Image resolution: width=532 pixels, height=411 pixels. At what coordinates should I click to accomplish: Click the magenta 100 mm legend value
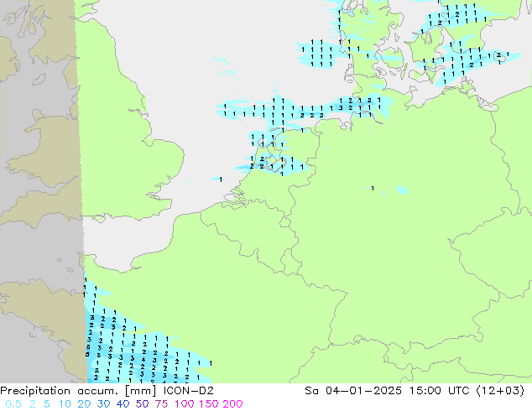(185, 404)
